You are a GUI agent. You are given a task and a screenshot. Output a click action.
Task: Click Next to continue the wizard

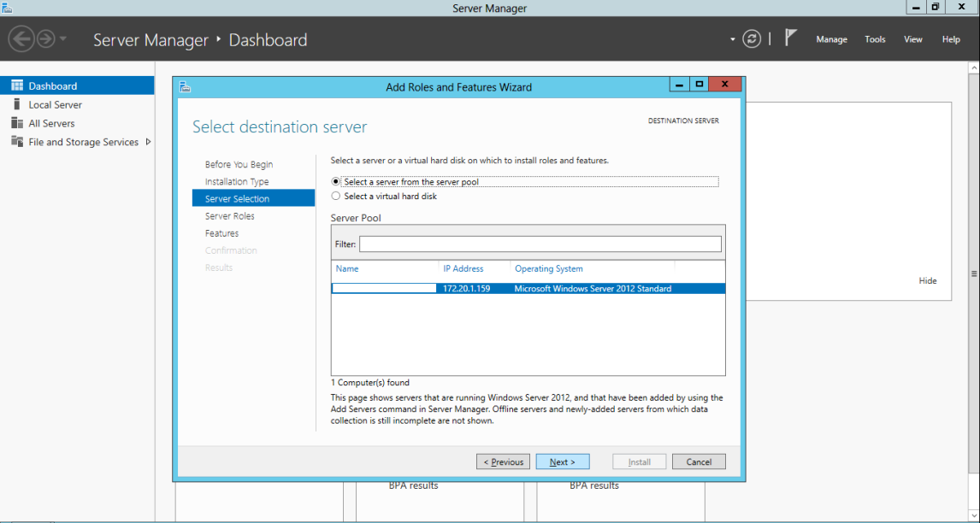pos(563,461)
